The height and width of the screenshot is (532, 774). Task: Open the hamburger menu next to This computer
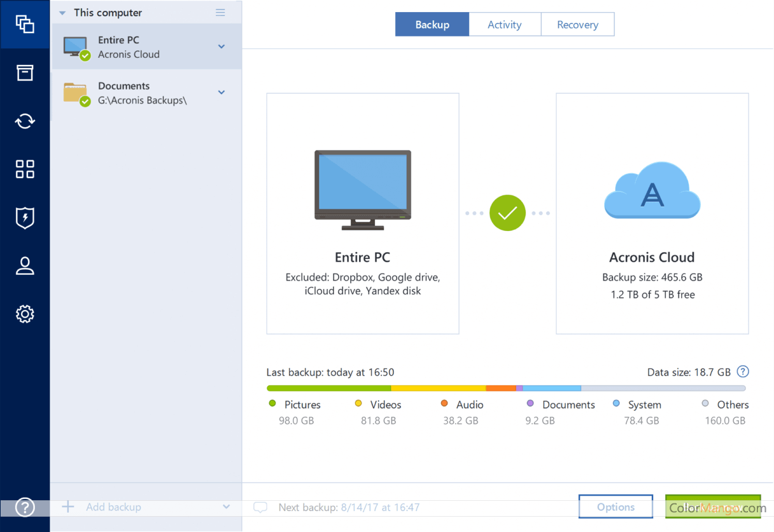220,12
